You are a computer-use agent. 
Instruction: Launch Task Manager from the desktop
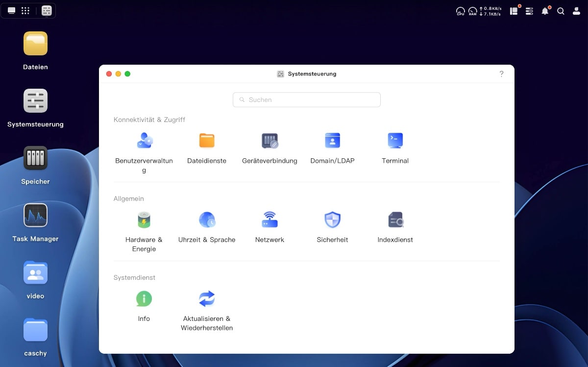click(x=35, y=215)
